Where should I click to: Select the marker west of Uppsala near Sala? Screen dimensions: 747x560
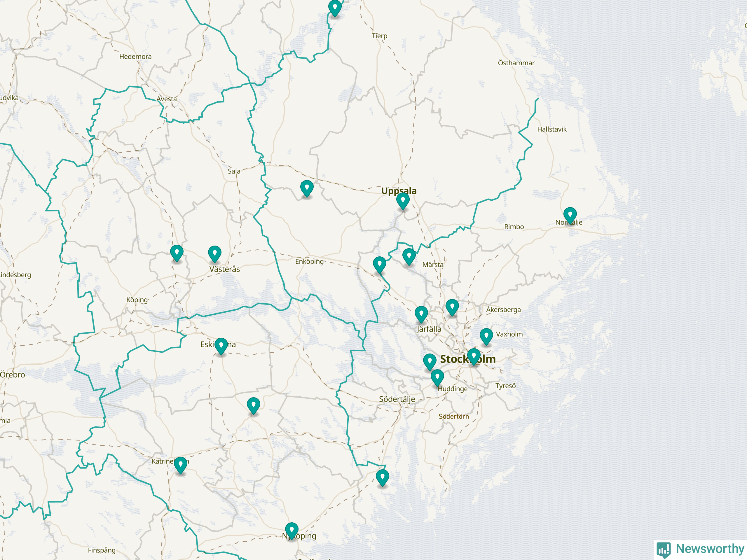point(307,188)
